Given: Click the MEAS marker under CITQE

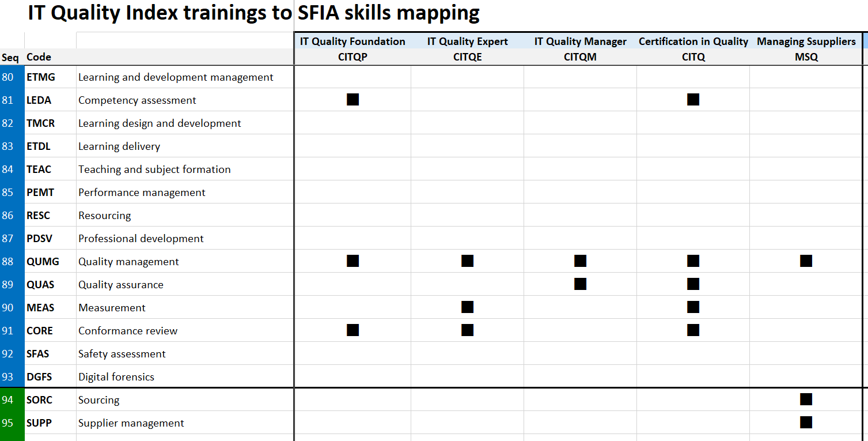Looking at the screenshot, I should [468, 307].
